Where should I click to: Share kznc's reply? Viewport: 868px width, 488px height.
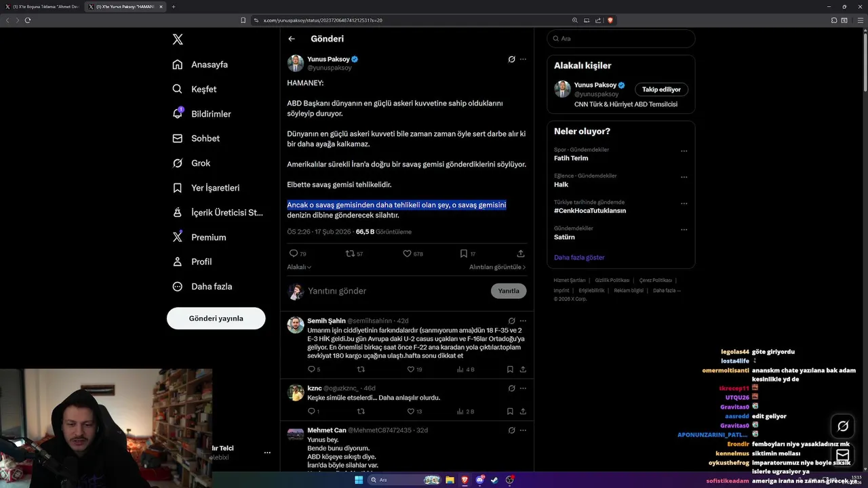coord(523,411)
